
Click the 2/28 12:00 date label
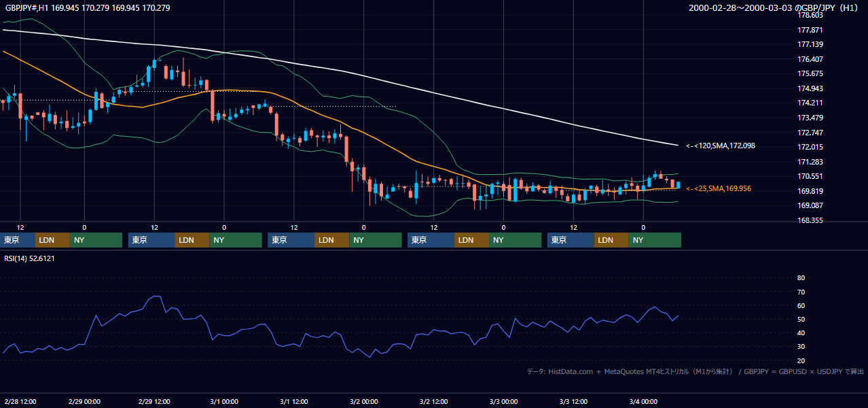pyautogui.click(x=19, y=401)
